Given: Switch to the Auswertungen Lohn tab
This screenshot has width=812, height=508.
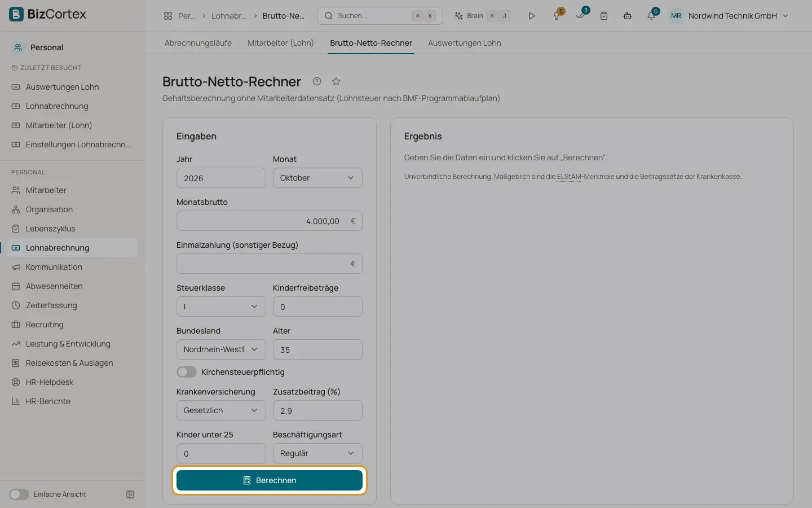Looking at the screenshot, I should 465,43.
